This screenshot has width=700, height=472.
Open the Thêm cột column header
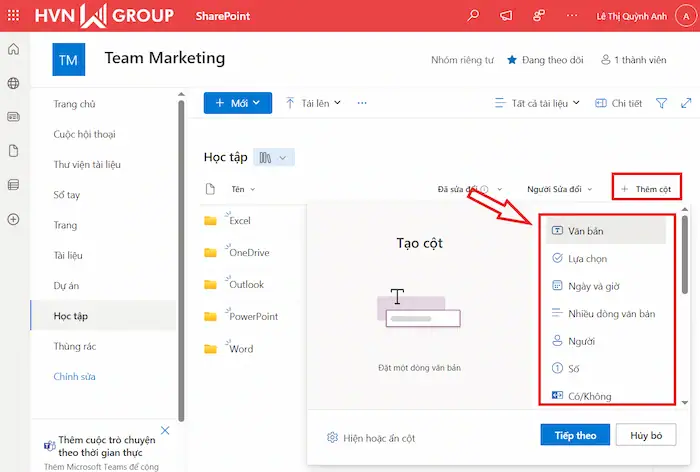point(646,188)
